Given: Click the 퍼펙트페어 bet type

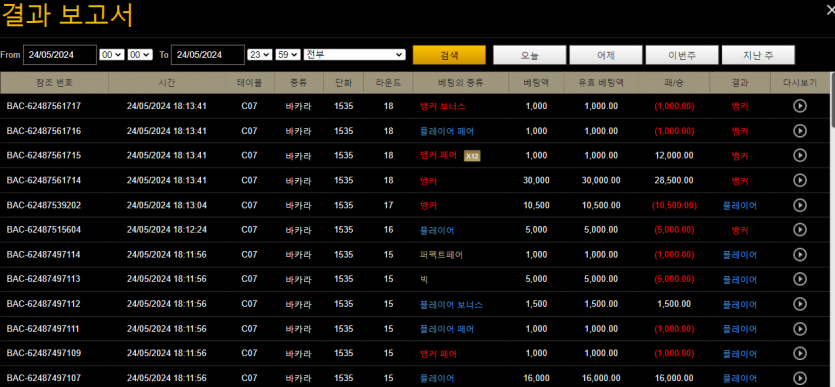Looking at the screenshot, I should [441, 255].
